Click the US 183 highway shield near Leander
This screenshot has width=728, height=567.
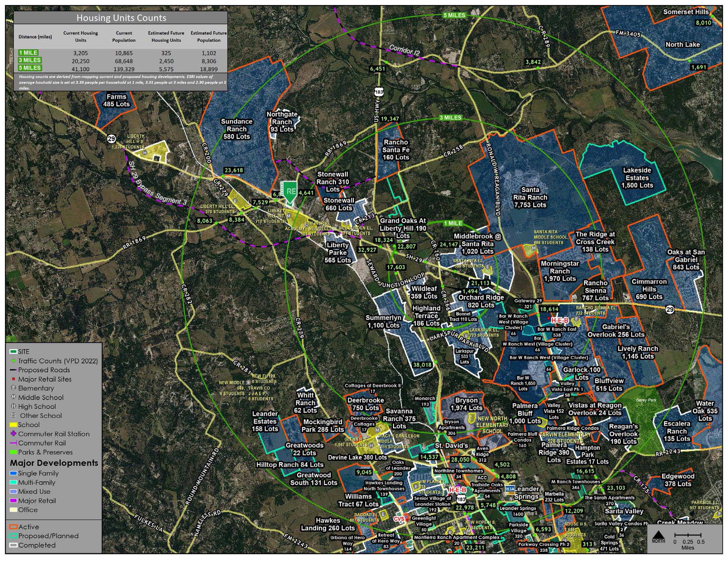point(461,499)
